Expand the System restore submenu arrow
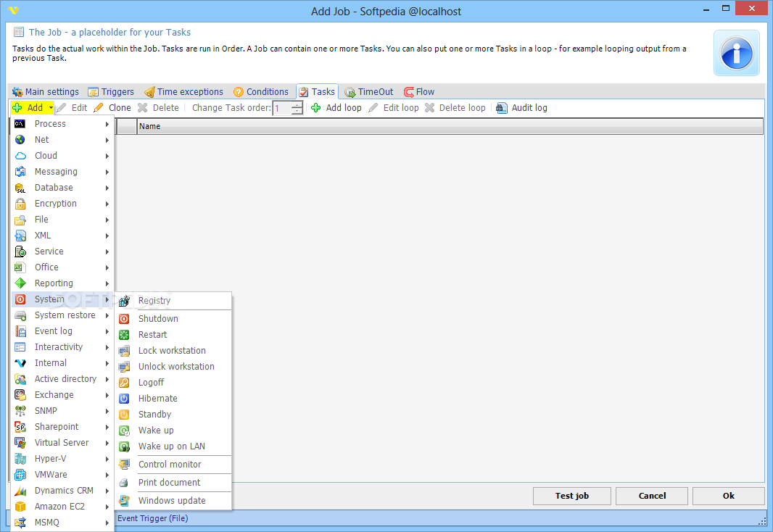The height and width of the screenshot is (532, 773). (x=107, y=315)
